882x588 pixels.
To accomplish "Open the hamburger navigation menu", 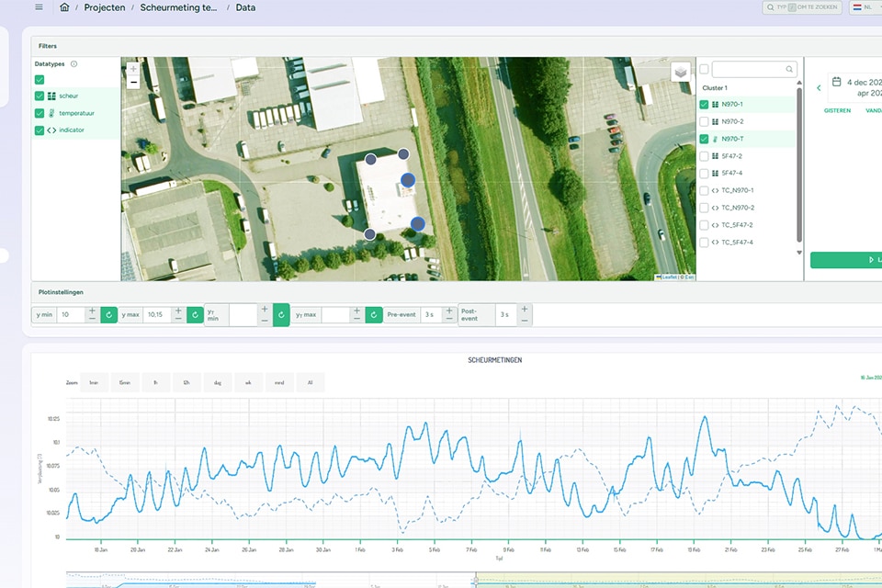I will [x=39, y=7].
